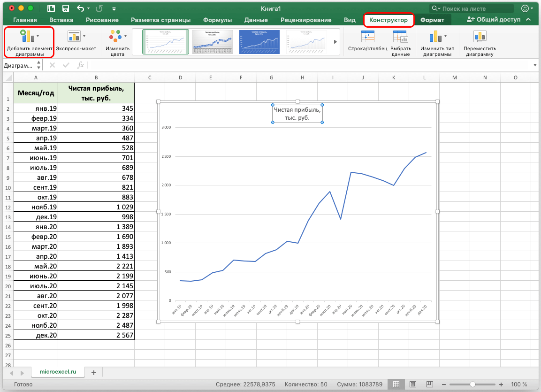The image size is (541, 392).
Task: Click the Строка/столбец switch icon
Action: pyautogui.click(x=367, y=37)
